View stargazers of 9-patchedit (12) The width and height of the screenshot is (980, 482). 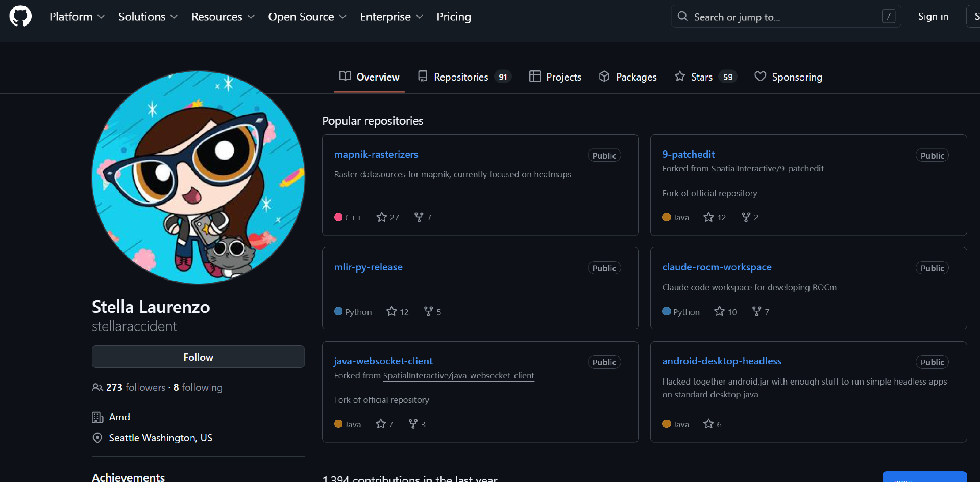(715, 217)
